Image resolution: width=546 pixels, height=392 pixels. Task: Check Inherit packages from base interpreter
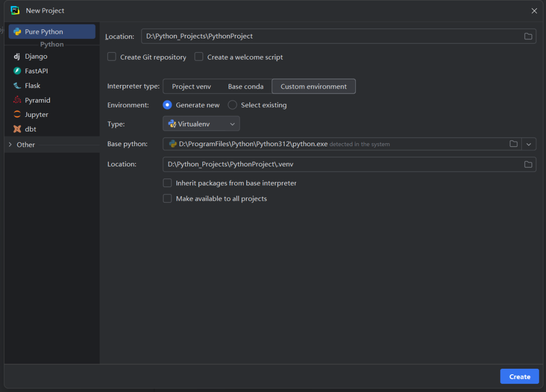point(167,183)
